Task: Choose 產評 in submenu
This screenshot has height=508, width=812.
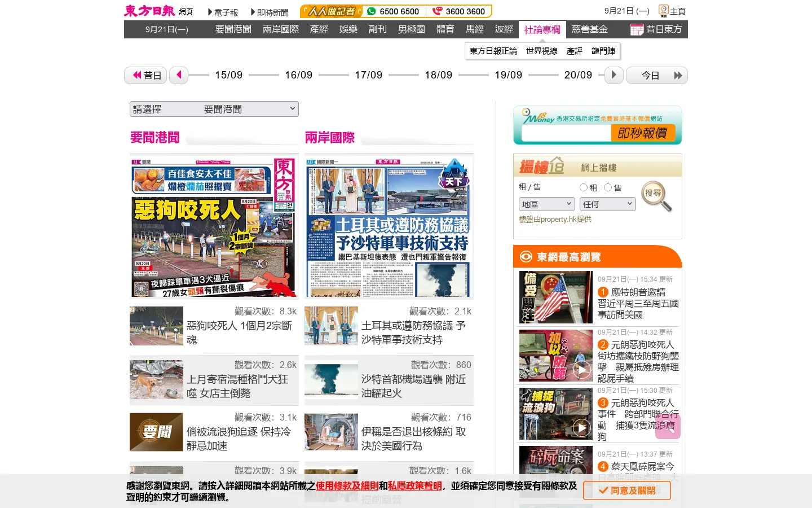Action: click(575, 51)
